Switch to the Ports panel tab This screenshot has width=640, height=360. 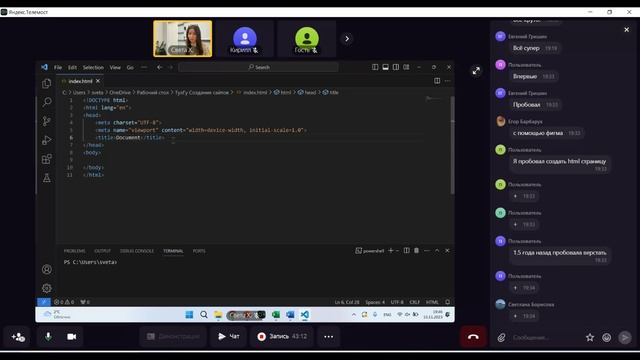[x=199, y=251]
